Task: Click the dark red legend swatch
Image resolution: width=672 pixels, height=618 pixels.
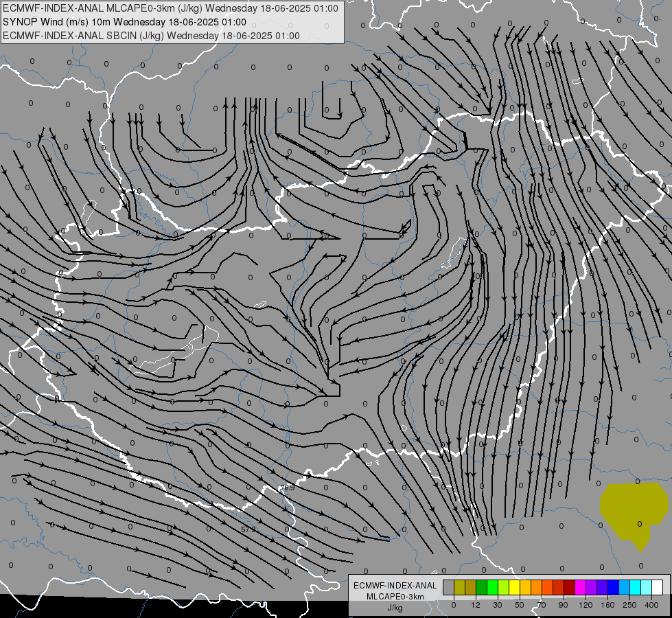Action: click(570, 587)
